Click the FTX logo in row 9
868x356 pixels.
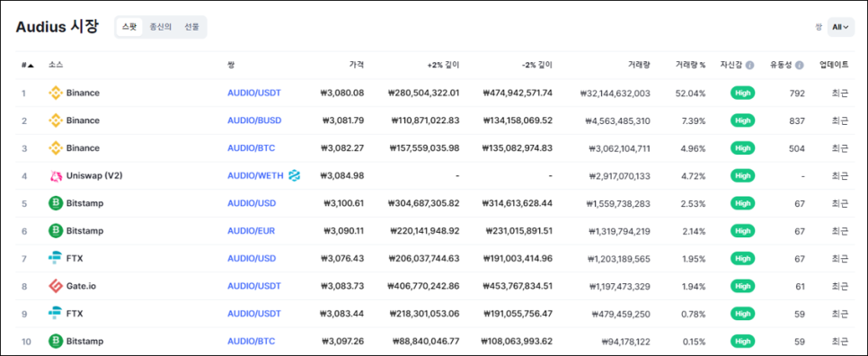(56, 314)
